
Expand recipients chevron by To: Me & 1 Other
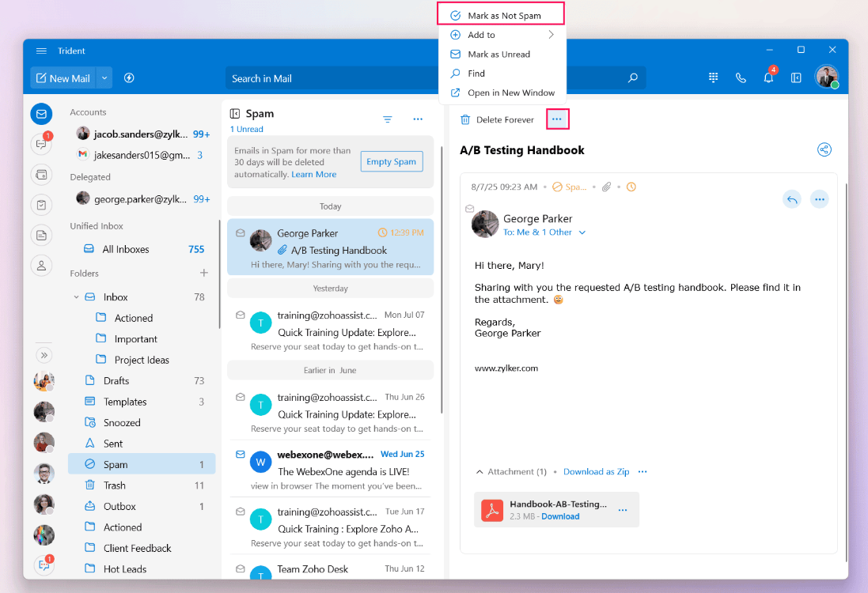[582, 233]
